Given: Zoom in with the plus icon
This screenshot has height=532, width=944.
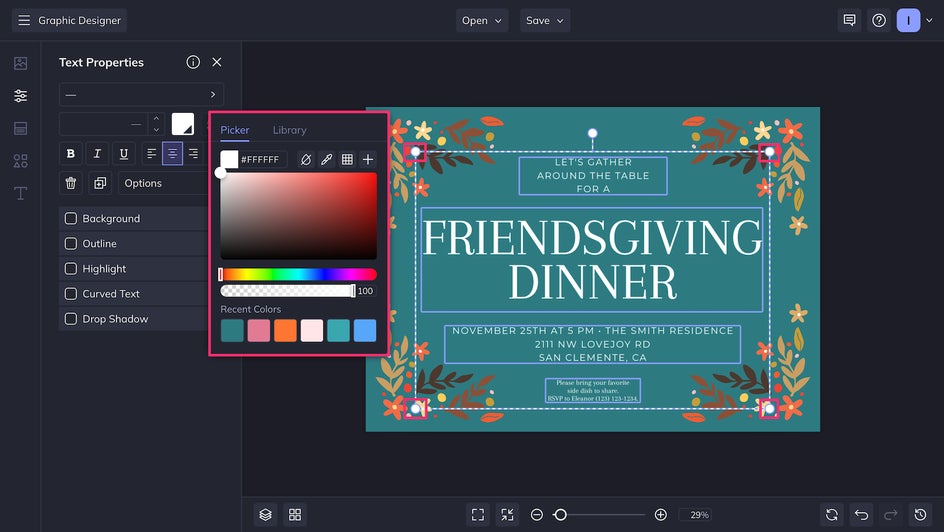Looking at the screenshot, I should [x=660, y=515].
